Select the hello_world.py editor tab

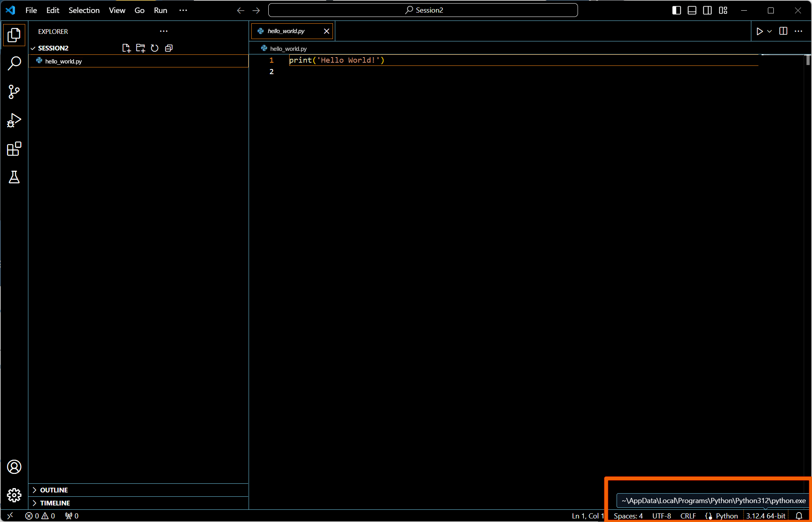click(x=286, y=31)
